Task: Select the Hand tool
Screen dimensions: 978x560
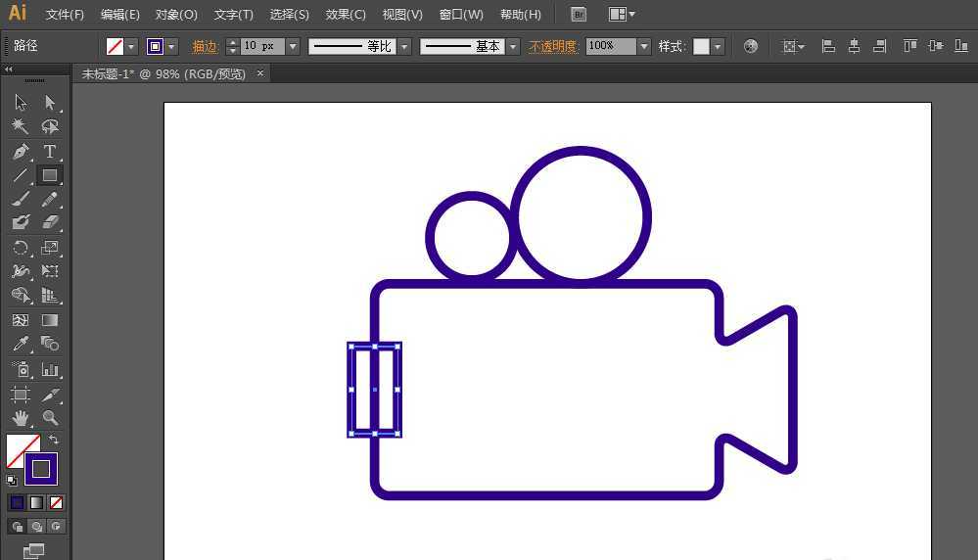Action: coord(20,418)
